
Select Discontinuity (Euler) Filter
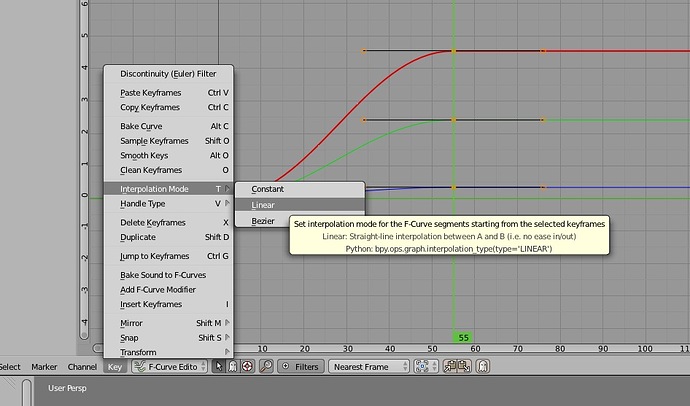tap(168, 74)
